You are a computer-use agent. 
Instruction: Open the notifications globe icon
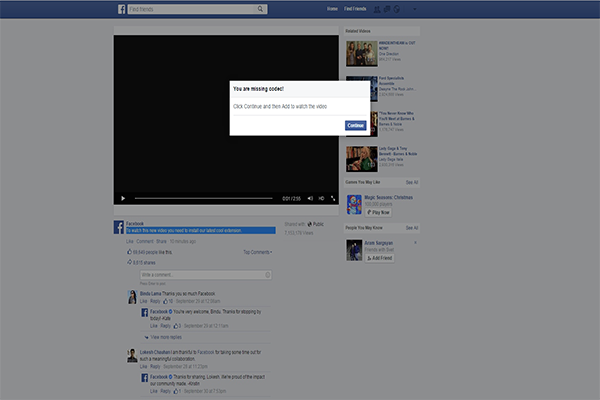click(396, 10)
